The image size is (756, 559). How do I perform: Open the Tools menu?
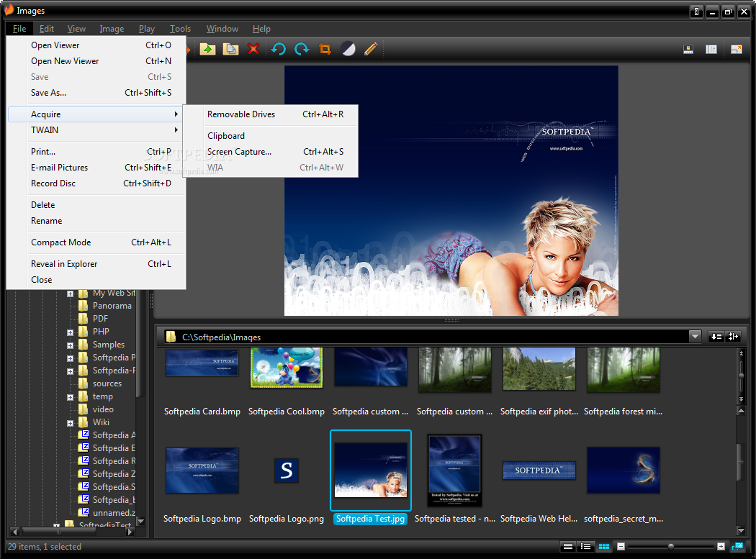[180, 29]
